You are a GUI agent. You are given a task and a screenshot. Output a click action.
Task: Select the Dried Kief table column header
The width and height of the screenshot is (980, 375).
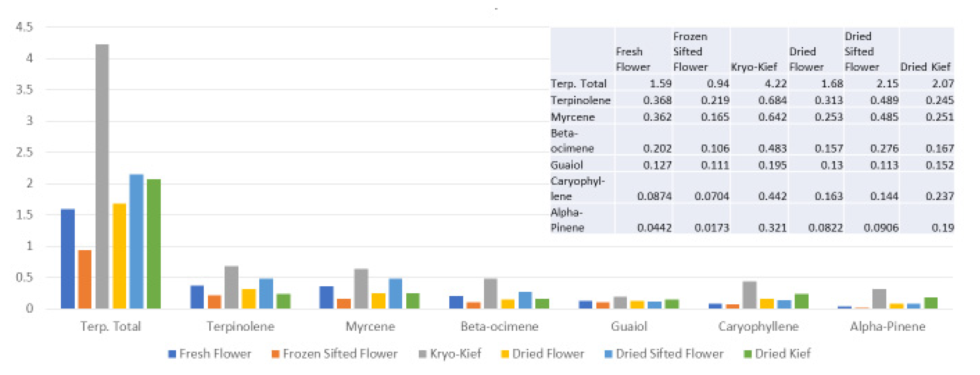pyautogui.click(x=925, y=67)
